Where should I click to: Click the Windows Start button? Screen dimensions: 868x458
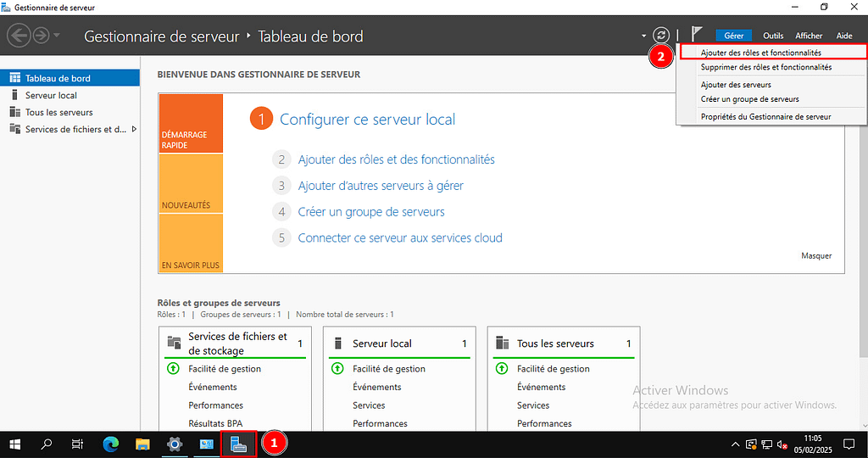click(14, 444)
